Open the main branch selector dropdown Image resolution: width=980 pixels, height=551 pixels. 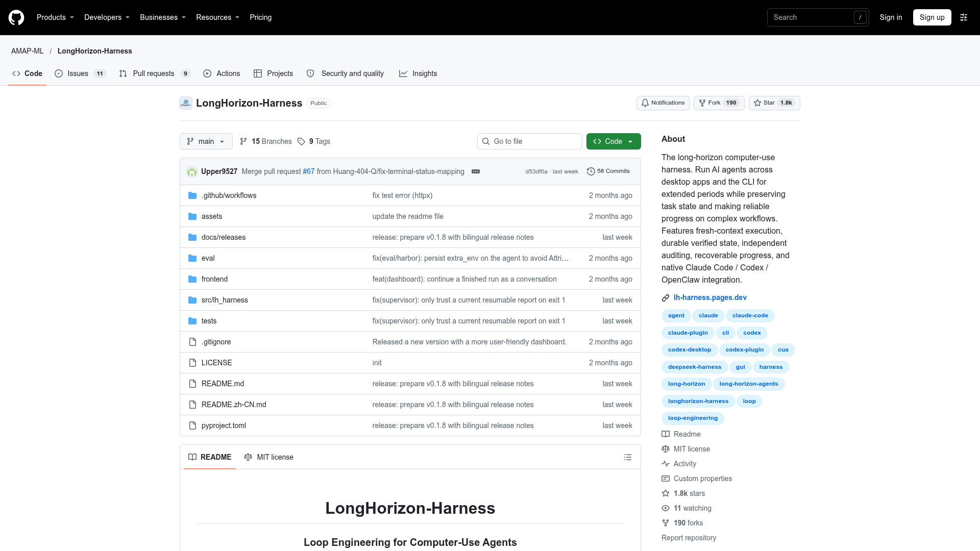point(206,141)
